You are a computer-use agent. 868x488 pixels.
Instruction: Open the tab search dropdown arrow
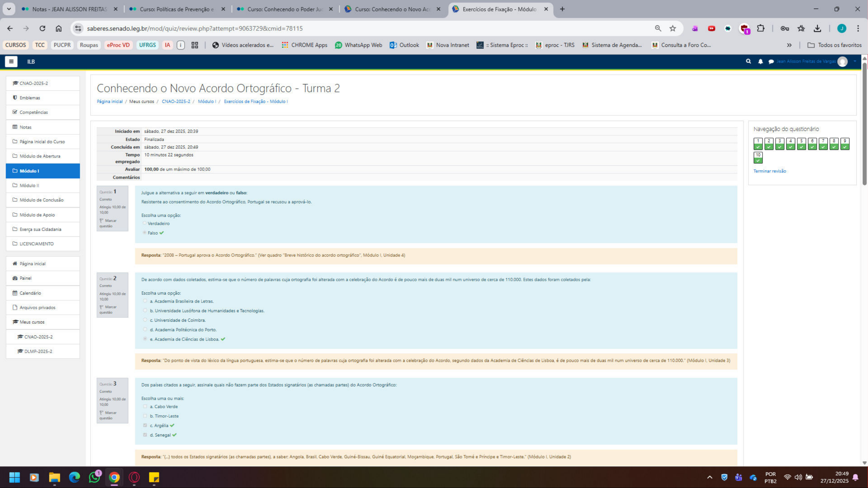pos(9,9)
